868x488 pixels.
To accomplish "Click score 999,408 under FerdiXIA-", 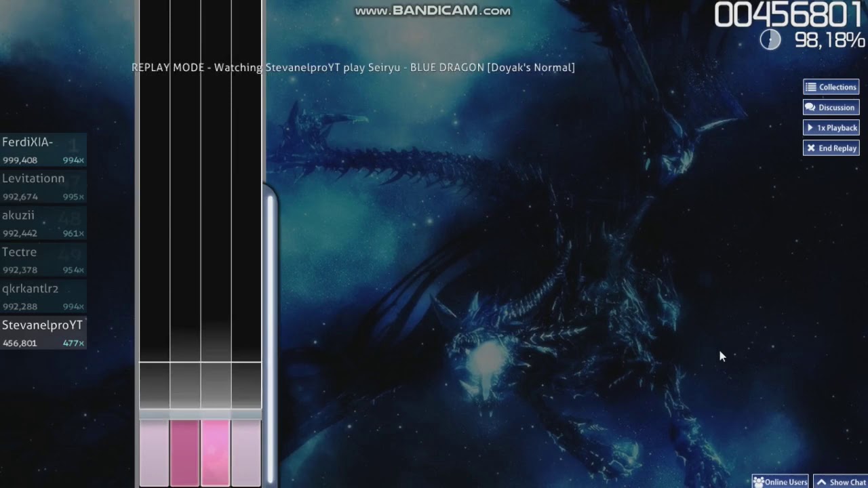I will (20, 160).
